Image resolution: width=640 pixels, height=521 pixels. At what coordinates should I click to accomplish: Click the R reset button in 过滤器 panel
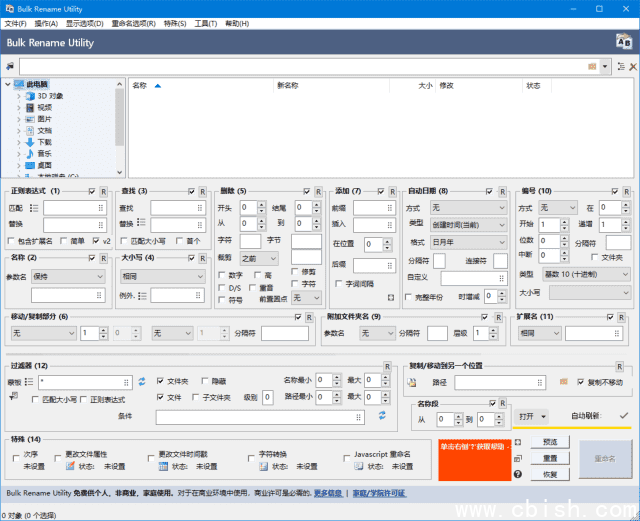[387, 366]
